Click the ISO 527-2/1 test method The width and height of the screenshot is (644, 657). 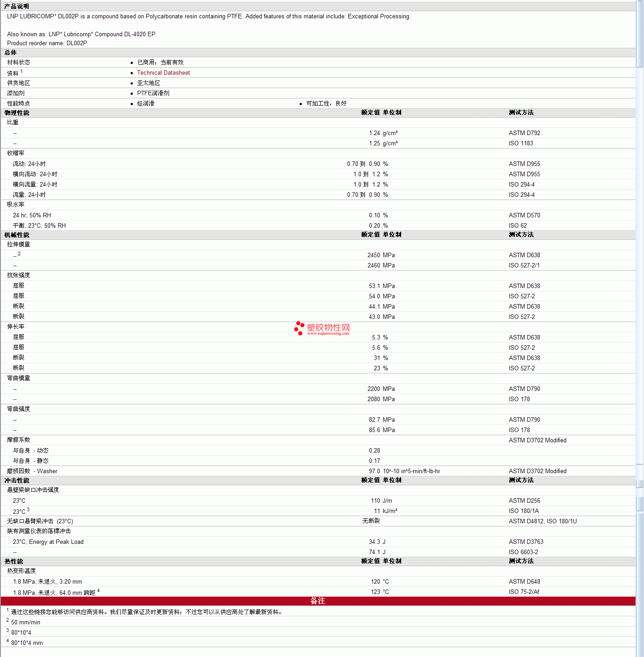[x=524, y=265]
